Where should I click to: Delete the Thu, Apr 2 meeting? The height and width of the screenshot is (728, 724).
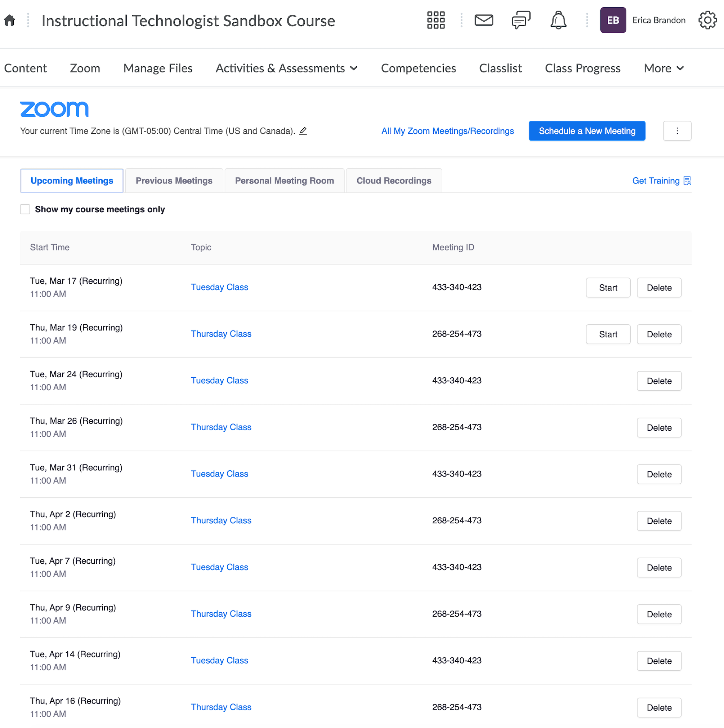[659, 521]
